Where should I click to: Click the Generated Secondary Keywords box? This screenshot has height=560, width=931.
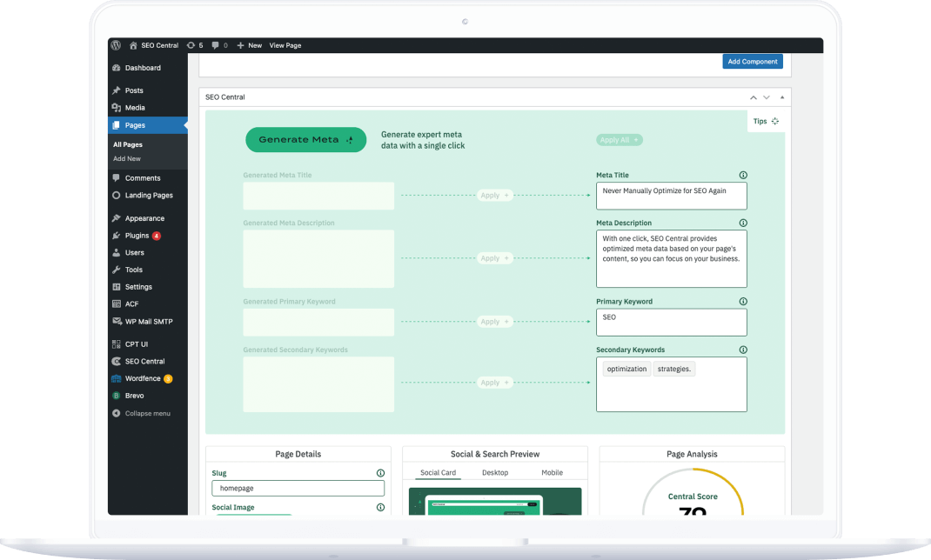point(318,384)
